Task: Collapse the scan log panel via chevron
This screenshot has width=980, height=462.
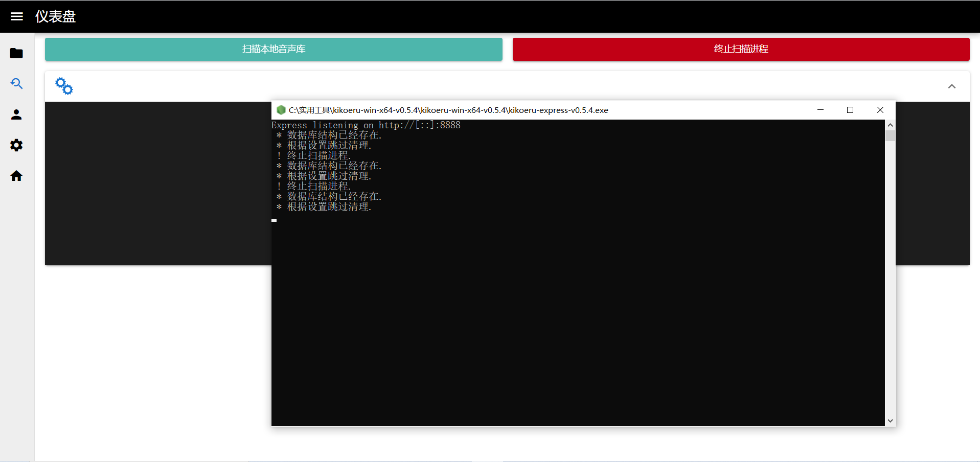Action: point(952,86)
